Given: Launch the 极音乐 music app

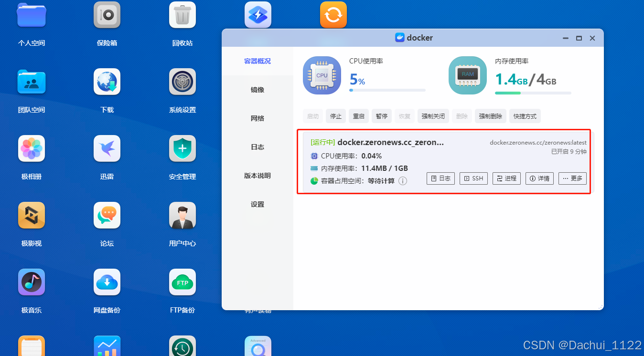Looking at the screenshot, I should tap(32, 282).
